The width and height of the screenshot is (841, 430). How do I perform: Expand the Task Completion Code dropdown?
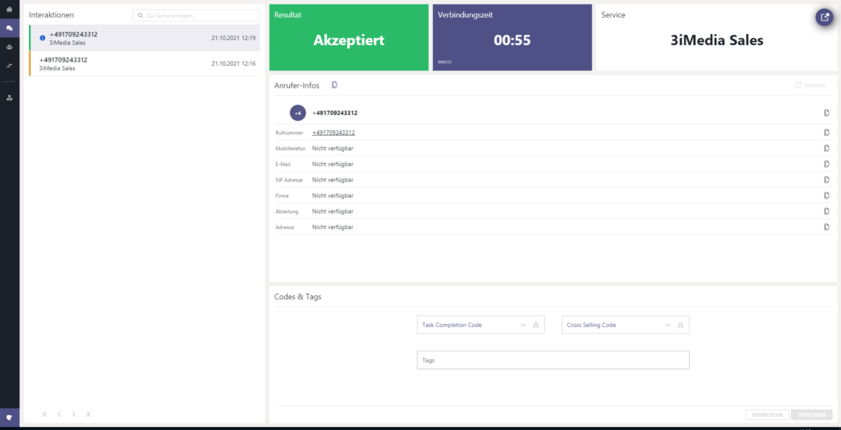click(522, 325)
